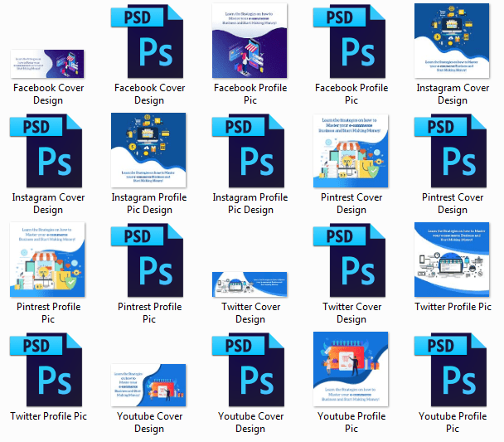Open the Instagram Cover Design image thumbnail

(452, 41)
